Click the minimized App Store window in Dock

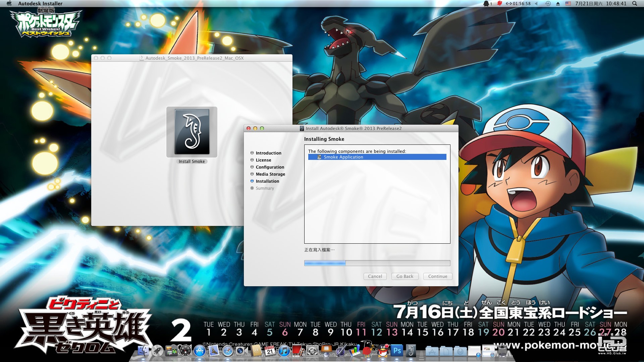[474, 351]
